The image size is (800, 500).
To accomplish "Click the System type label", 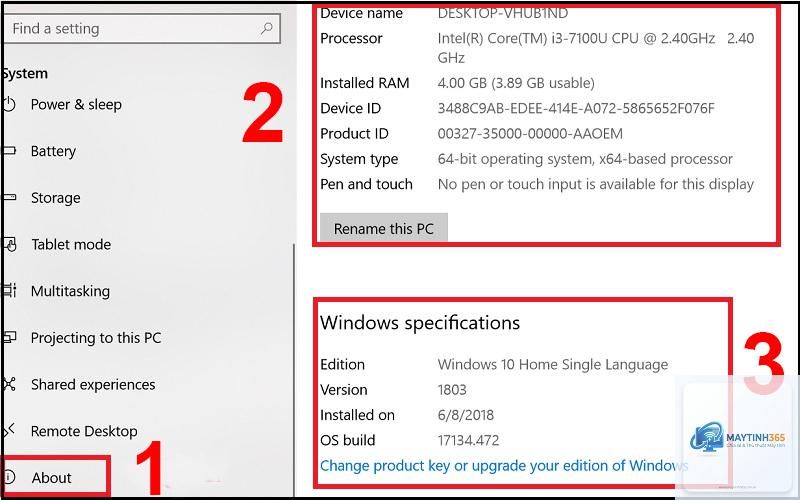I will click(x=359, y=159).
